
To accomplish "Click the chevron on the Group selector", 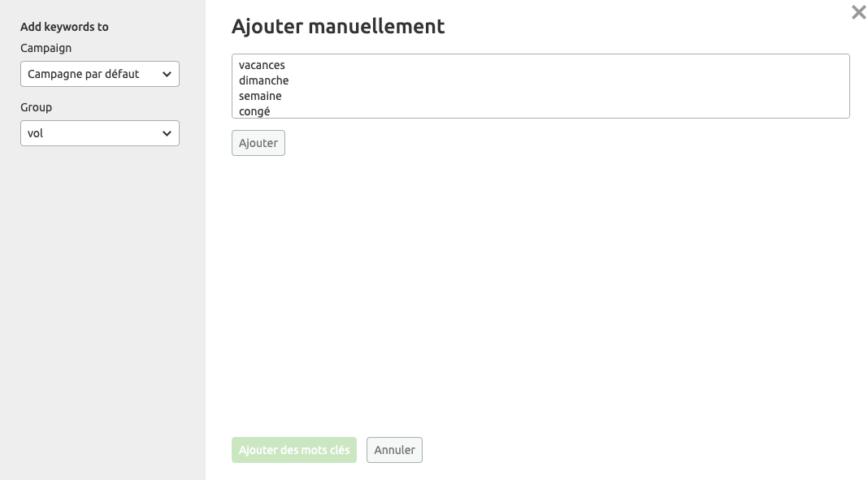I will (x=167, y=133).
